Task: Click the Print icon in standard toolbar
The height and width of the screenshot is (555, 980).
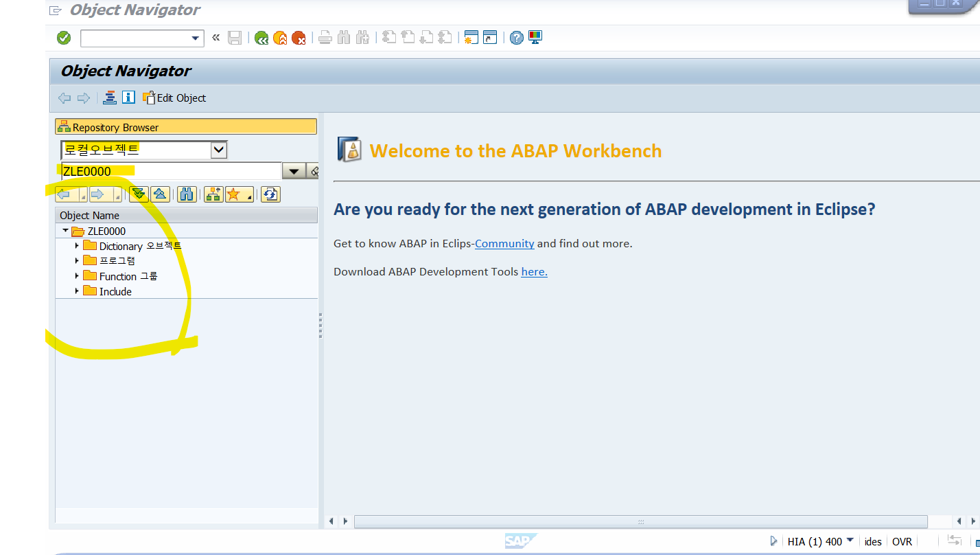Action: pyautogui.click(x=325, y=38)
